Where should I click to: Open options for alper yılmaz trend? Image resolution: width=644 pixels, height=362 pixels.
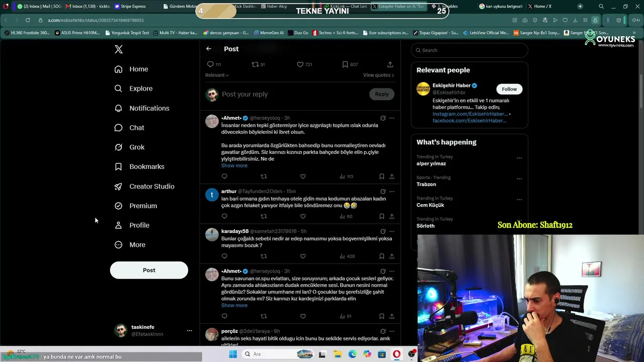point(519,158)
